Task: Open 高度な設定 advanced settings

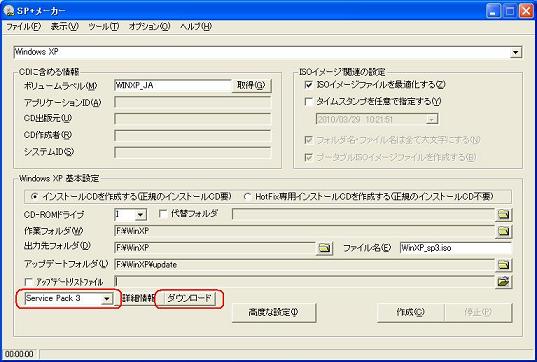Action: click(273, 312)
